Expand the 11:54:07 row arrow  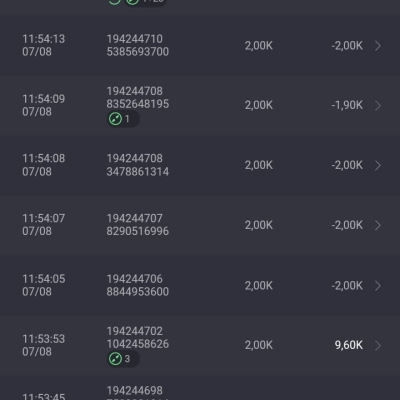(x=378, y=225)
